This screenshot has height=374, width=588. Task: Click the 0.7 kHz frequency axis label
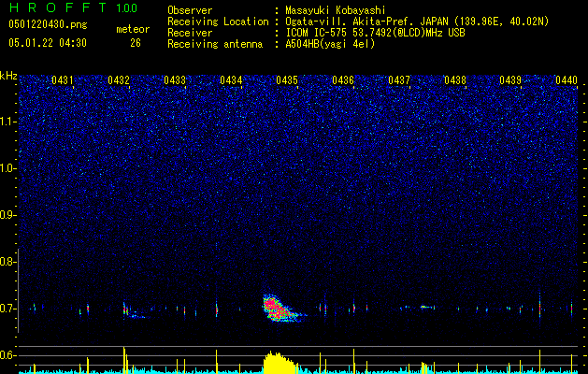[7, 309]
